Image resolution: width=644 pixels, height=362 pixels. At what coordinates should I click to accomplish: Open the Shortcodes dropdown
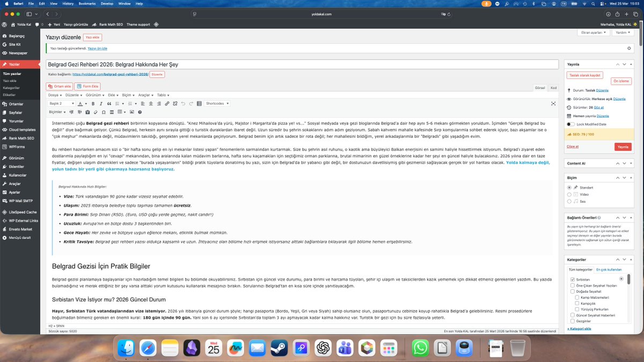[217, 104]
